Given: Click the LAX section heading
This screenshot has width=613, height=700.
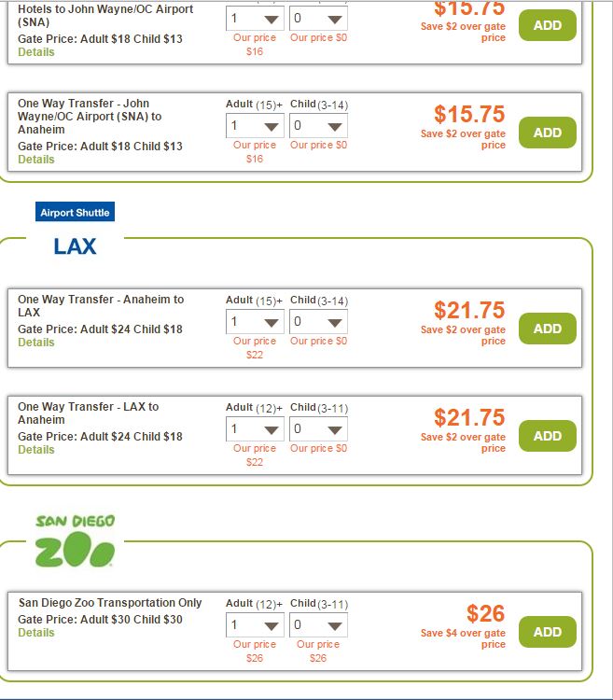Looking at the screenshot, I should click(75, 246).
